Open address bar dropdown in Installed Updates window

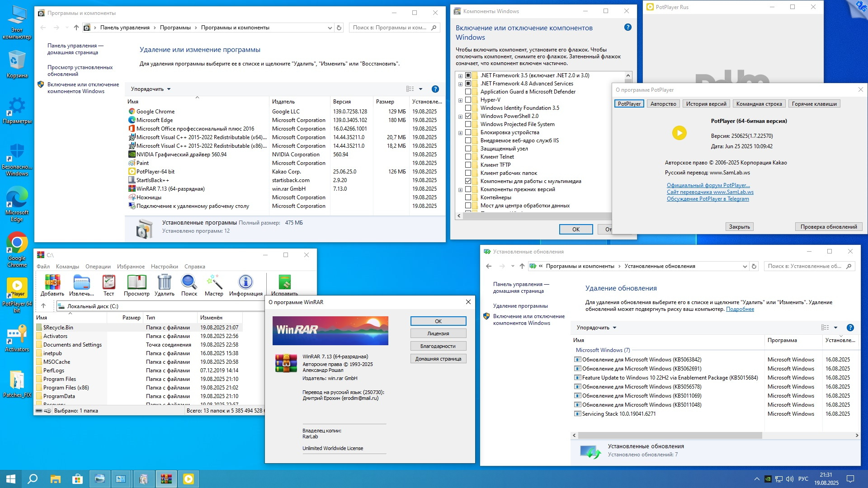745,267
